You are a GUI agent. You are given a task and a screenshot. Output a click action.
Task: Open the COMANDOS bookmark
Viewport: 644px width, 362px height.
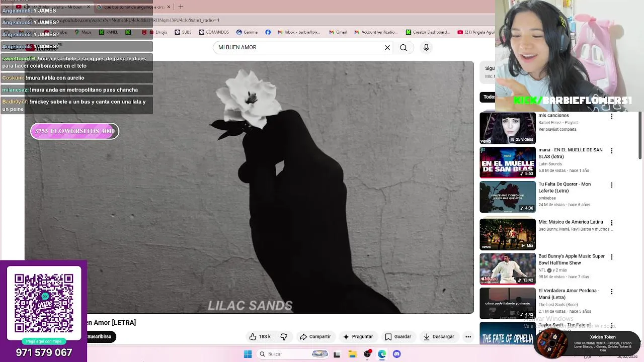[x=214, y=32]
